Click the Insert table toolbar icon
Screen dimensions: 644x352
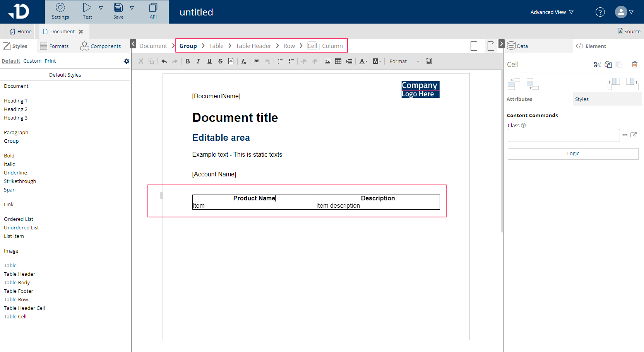tap(338, 61)
